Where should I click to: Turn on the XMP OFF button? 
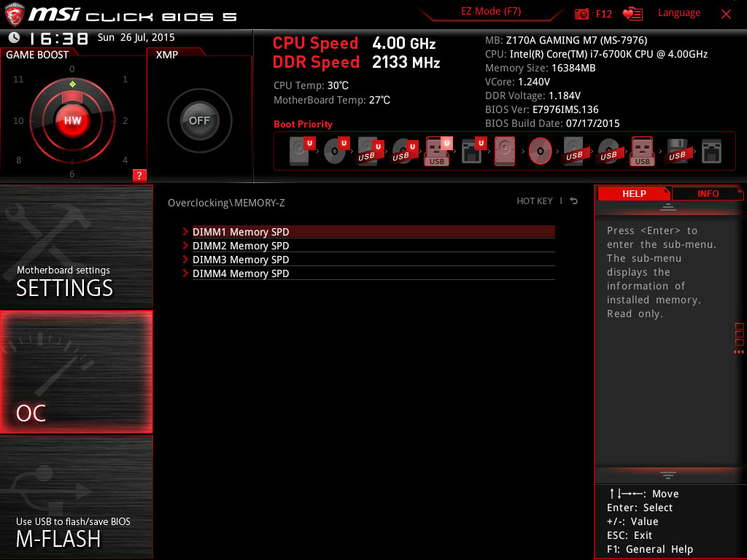(200, 120)
